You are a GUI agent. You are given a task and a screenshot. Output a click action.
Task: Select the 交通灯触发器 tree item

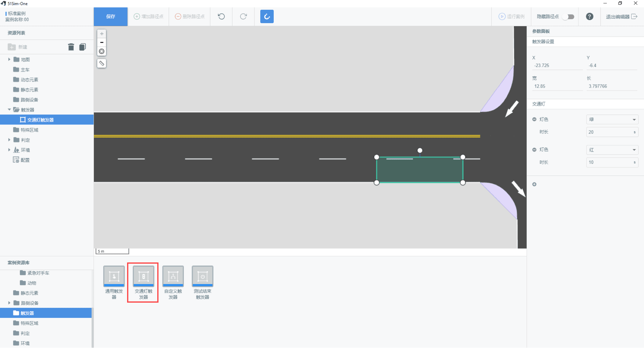click(x=47, y=120)
